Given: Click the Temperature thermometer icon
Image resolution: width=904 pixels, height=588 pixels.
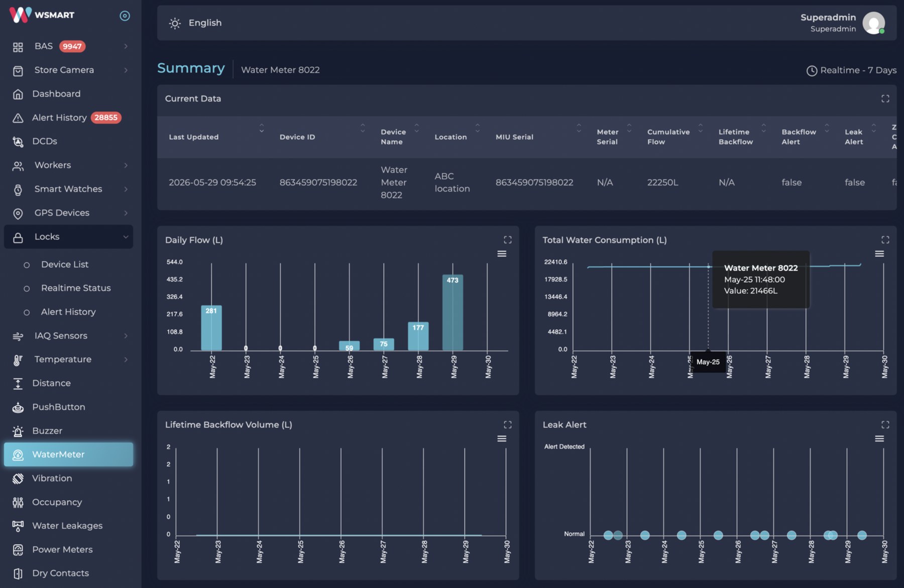Looking at the screenshot, I should click(18, 360).
